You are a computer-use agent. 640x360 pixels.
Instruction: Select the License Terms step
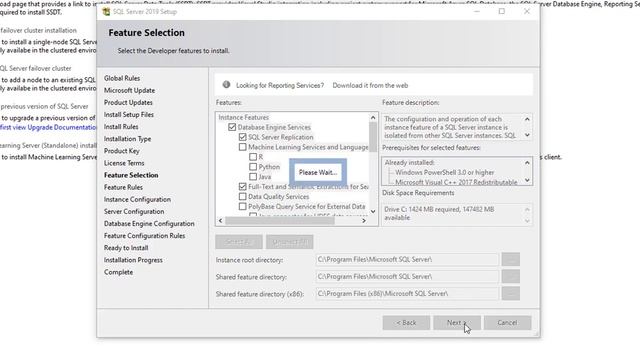(124, 163)
